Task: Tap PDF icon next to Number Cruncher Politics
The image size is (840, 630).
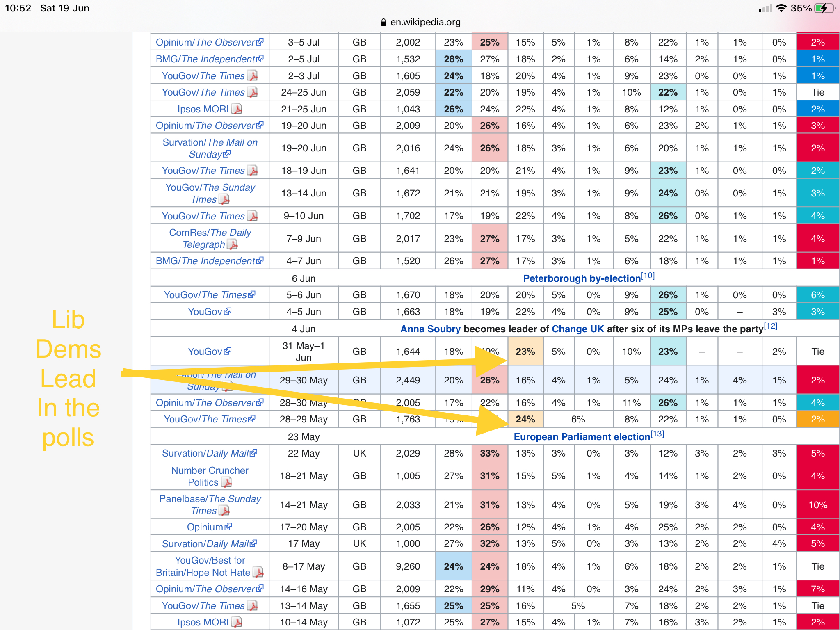Action: pos(226,482)
